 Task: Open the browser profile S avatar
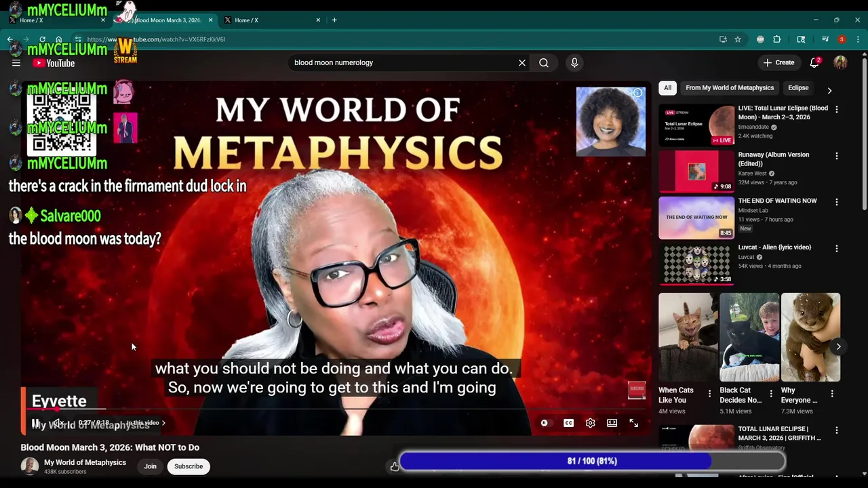coord(842,39)
